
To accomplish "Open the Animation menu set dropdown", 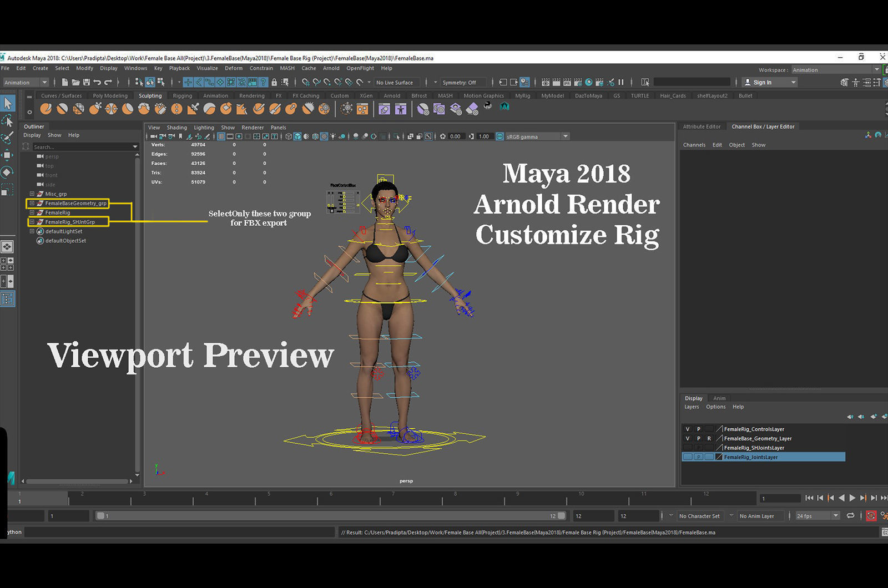I will pos(26,82).
